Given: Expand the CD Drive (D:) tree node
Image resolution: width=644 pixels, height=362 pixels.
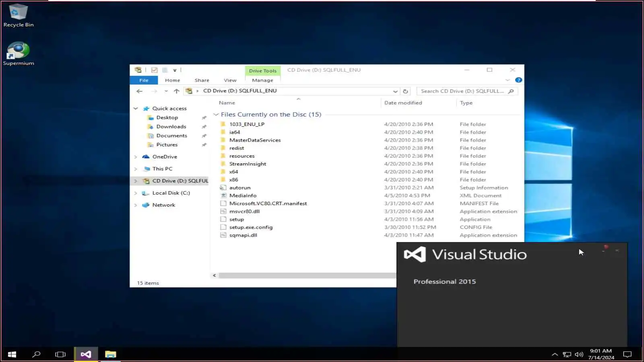Looking at the screenshot, I should tap(136, 181).
